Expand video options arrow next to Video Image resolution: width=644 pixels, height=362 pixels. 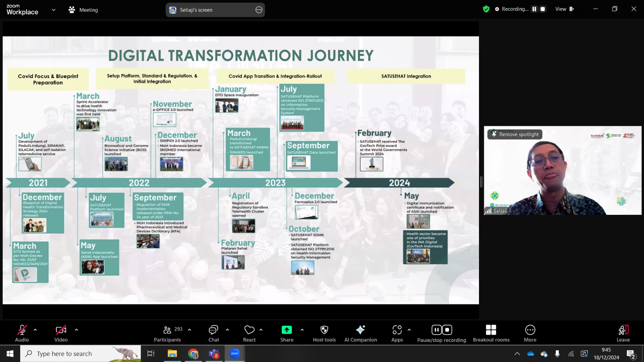[76, 330]
